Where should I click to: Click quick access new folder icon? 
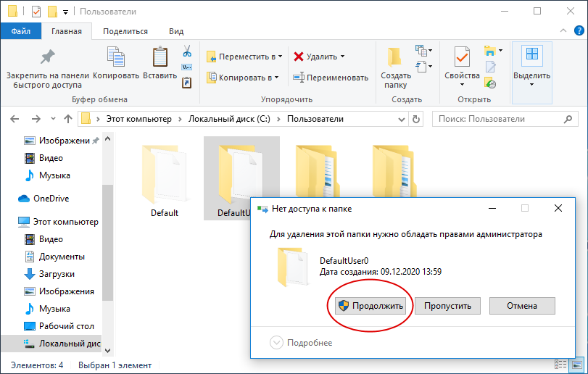(52, 12)
